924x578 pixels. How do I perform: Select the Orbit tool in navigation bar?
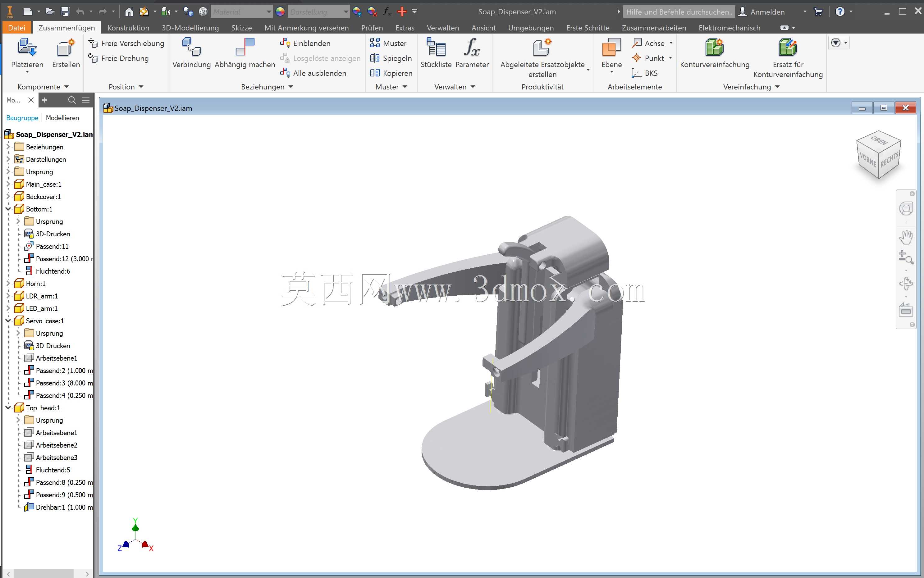pos(906,284)
